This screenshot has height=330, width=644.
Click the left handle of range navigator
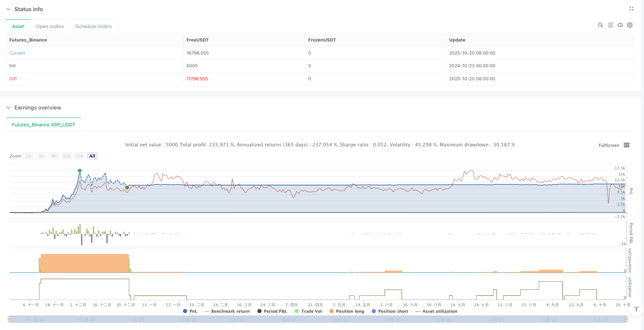click(x=10, y=319)
